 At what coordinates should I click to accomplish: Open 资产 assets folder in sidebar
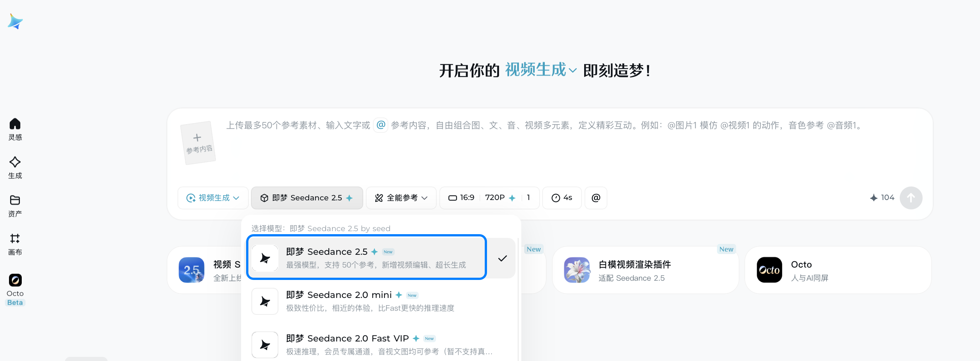[15, 206]
